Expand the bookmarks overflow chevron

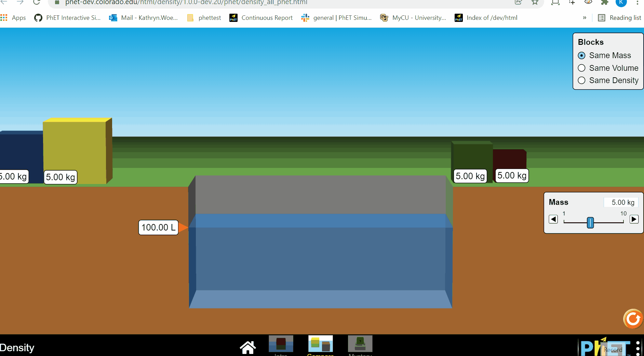pos(585,17)
